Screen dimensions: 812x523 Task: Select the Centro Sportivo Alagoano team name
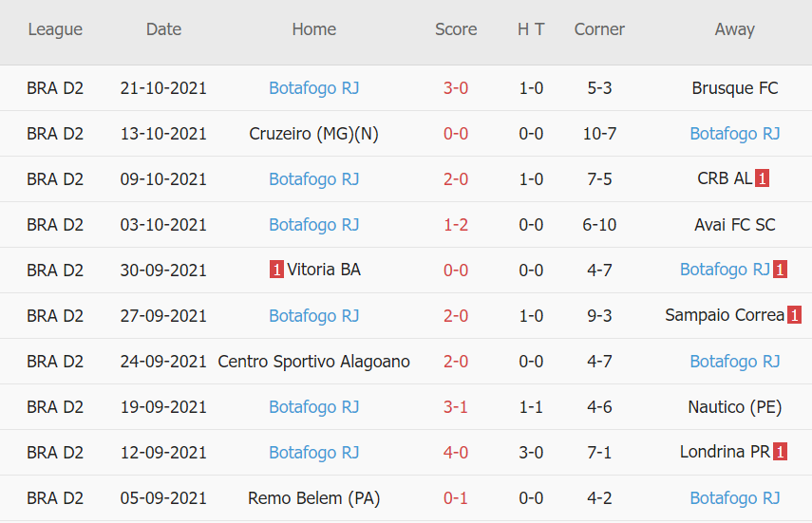[x=313, y=361]
